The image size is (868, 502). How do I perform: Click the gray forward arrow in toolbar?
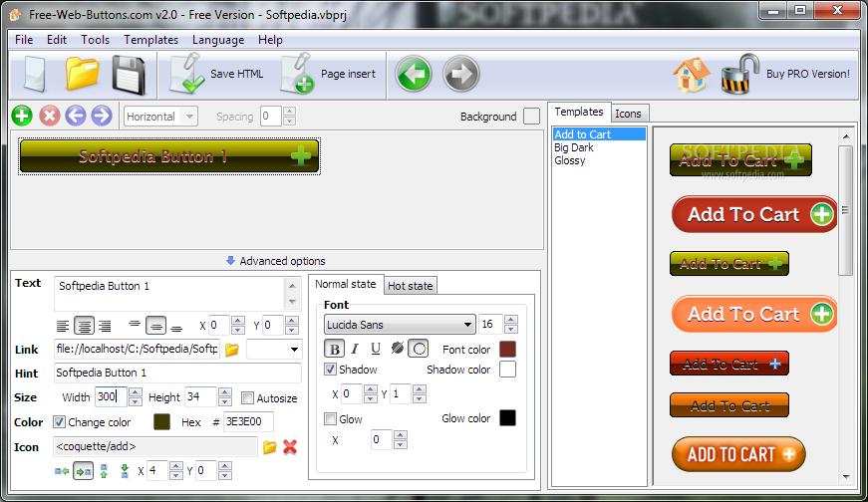coord(460,74)
